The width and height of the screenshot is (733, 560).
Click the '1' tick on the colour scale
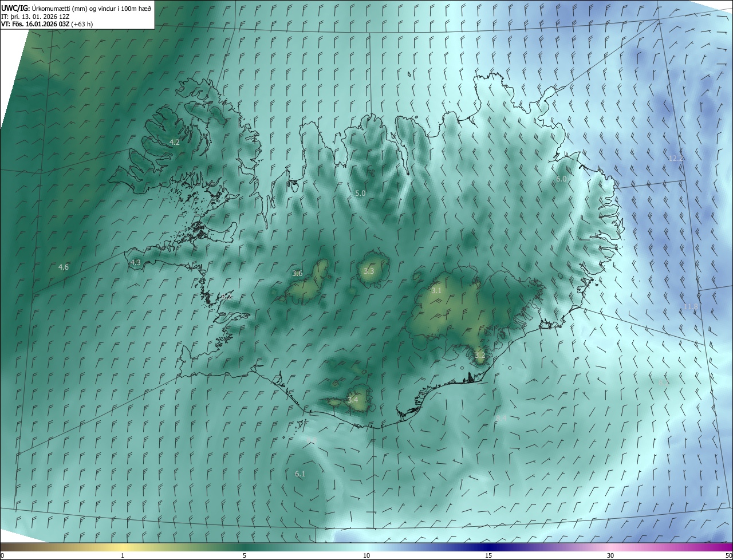pos(123,556)
